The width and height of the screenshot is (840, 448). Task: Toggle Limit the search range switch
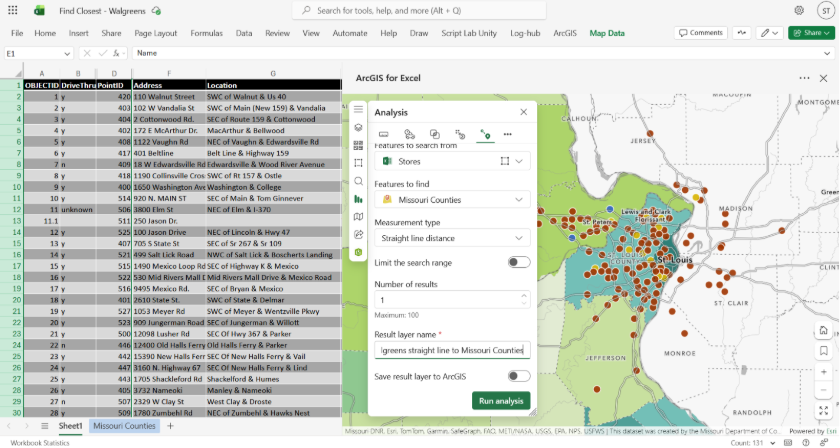coord(519,263)
